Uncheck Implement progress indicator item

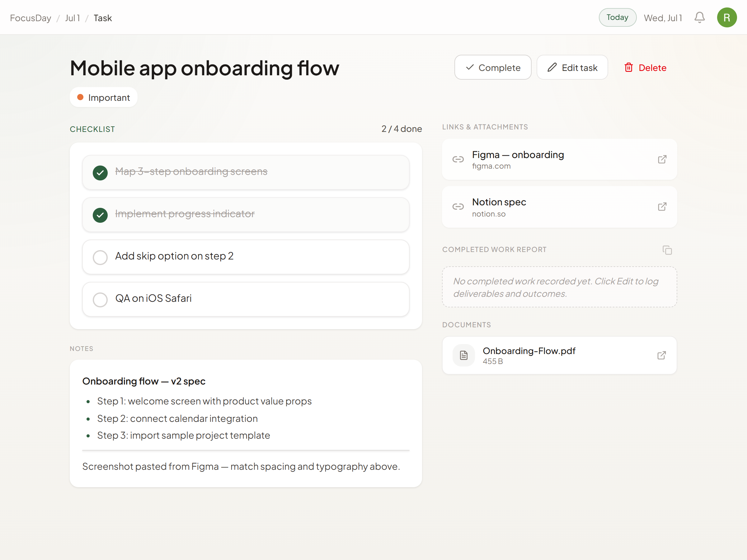(x=100, y=215)
